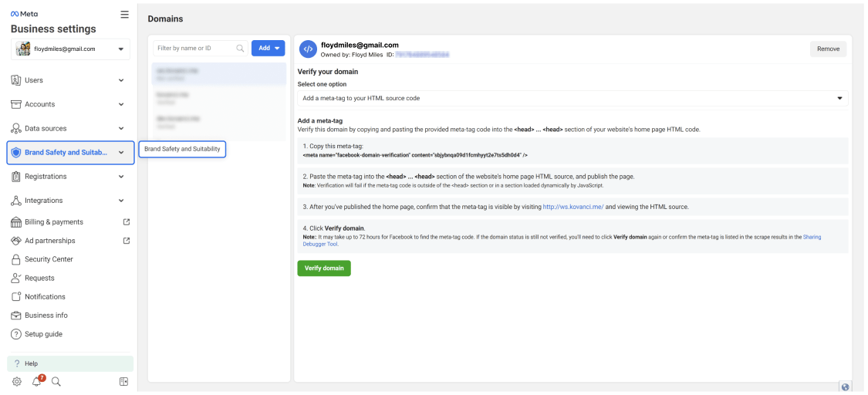Open the notifications bell with badge 7
The width and height of the screenshot is (868, 395).
(37, 381)
